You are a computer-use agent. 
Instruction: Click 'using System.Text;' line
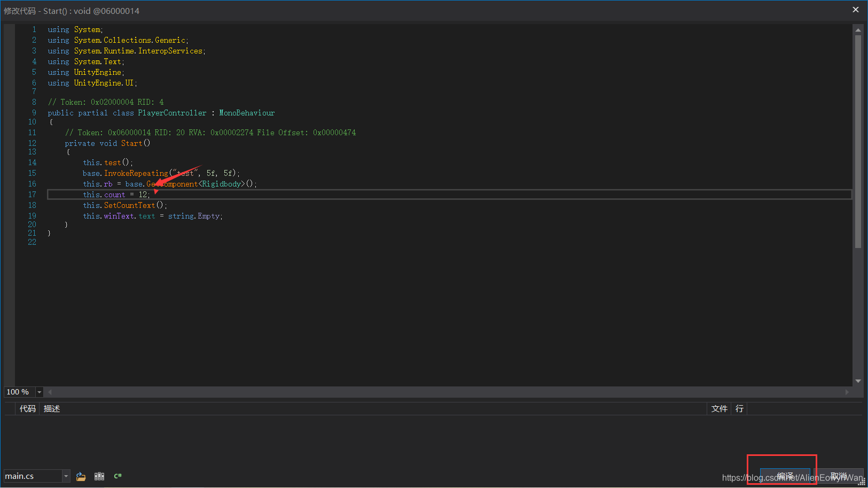[x=86, y=61]
